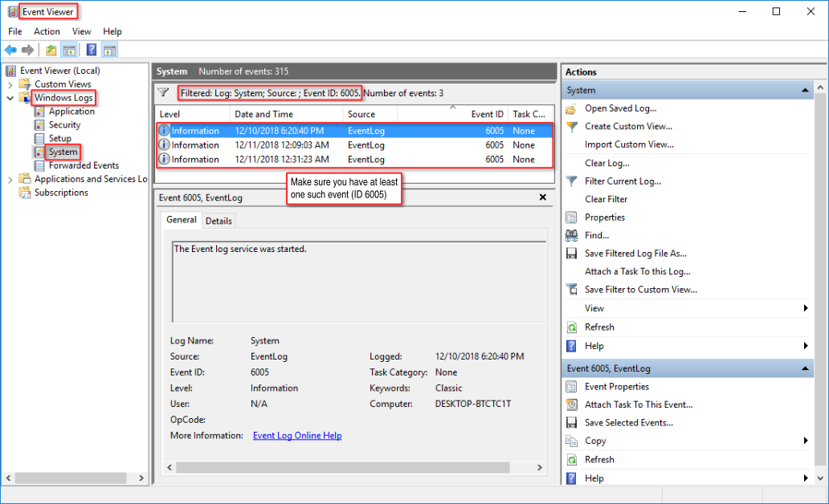
Task: Collapse the Windows Logs tree node
Action: 10,98
